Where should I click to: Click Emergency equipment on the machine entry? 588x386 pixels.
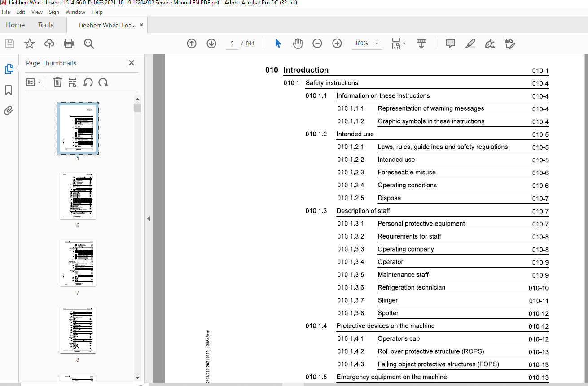click(x=392, y=377)
